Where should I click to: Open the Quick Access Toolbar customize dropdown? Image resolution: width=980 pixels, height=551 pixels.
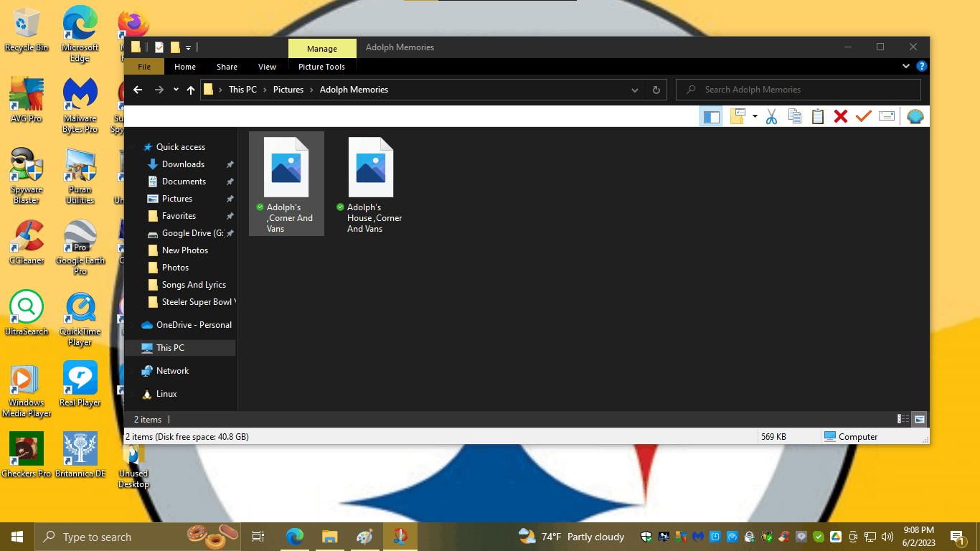point(189,47)
